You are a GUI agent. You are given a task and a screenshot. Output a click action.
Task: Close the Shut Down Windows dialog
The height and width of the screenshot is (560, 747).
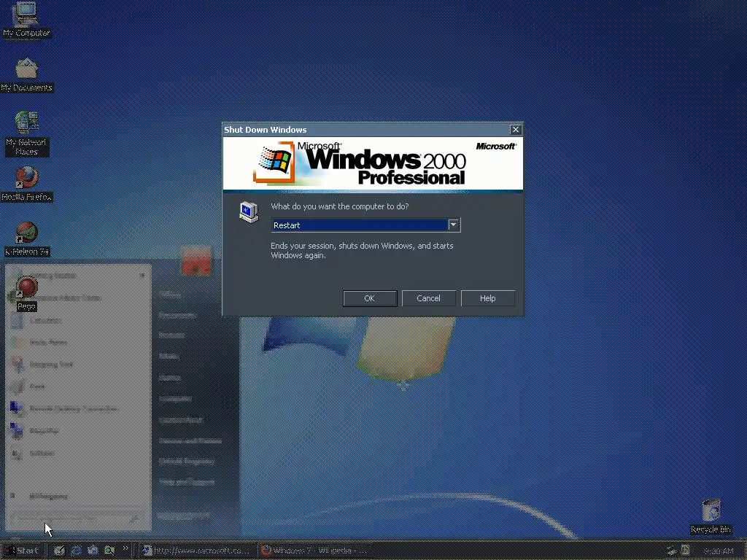click(516, 130)
